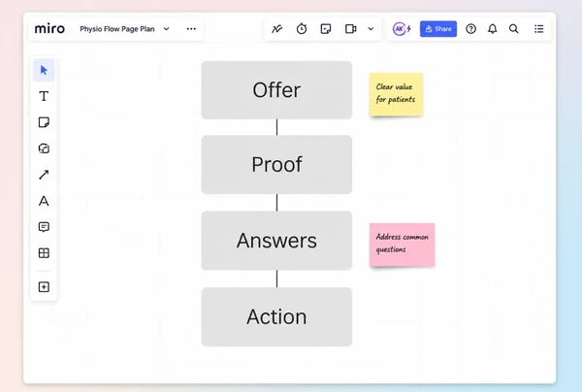
Task: Select the Offer box
Action: 276,90
